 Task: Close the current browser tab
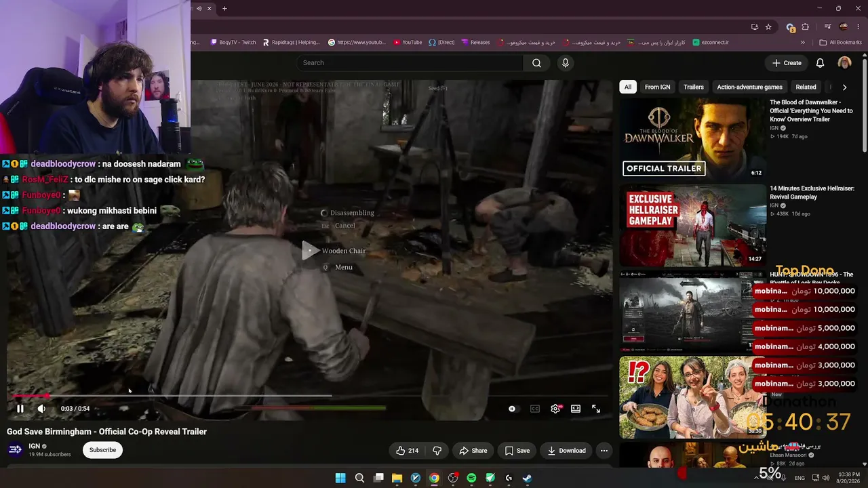[x=209, y=8]
